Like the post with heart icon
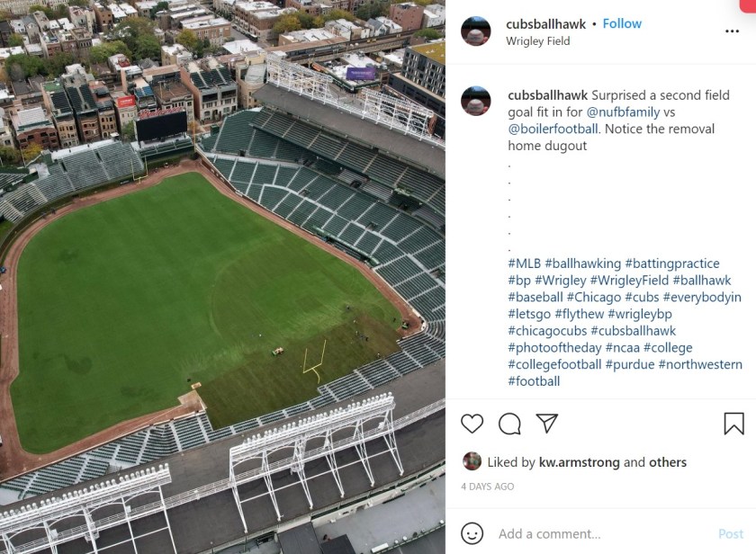This screenshot has height=554, width=756. pos(472,424)
